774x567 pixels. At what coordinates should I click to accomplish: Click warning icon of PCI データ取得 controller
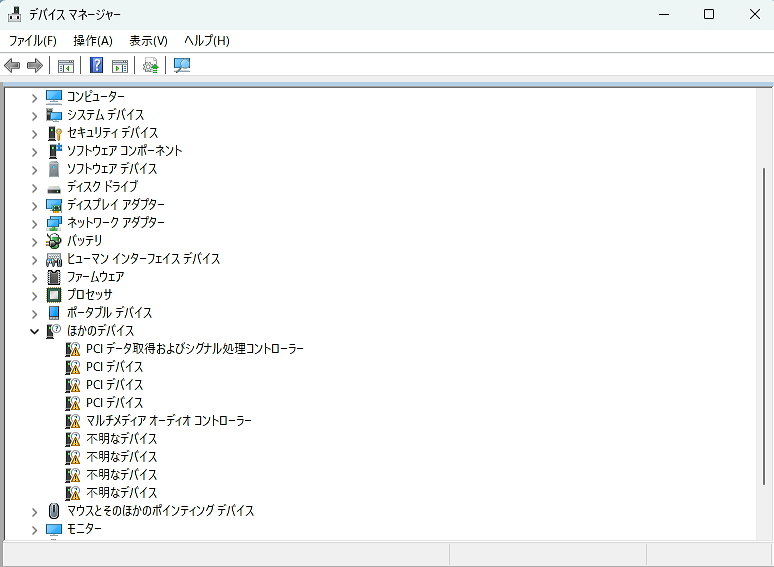(x=73, y=349)
